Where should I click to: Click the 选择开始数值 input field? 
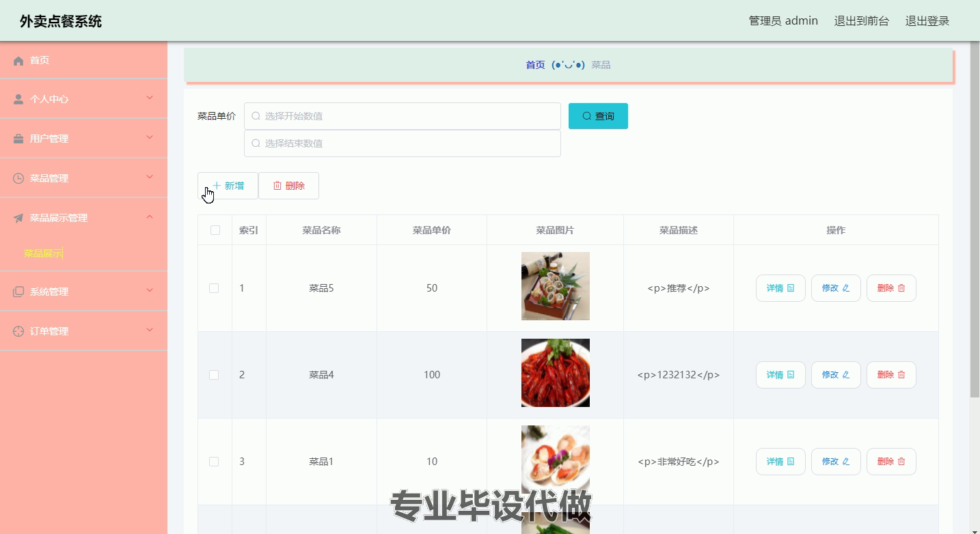pos(403,116)
